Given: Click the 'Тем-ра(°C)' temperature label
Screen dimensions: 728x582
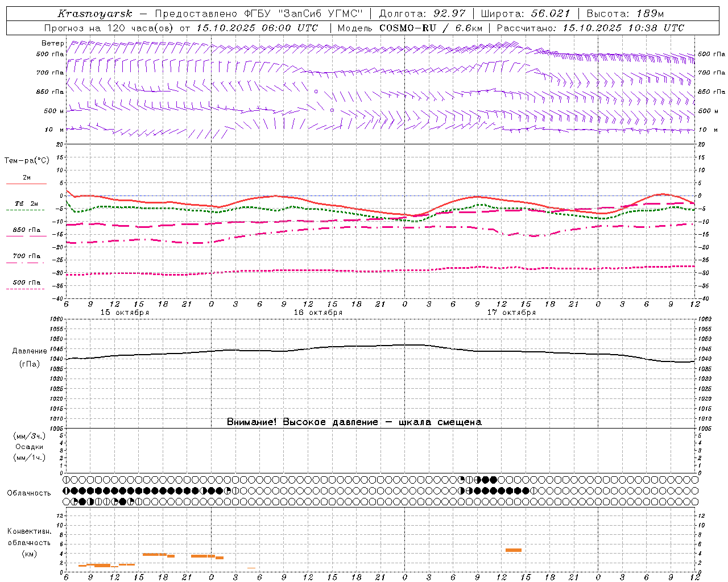Looking at the screenshot, I should point(27,161).
